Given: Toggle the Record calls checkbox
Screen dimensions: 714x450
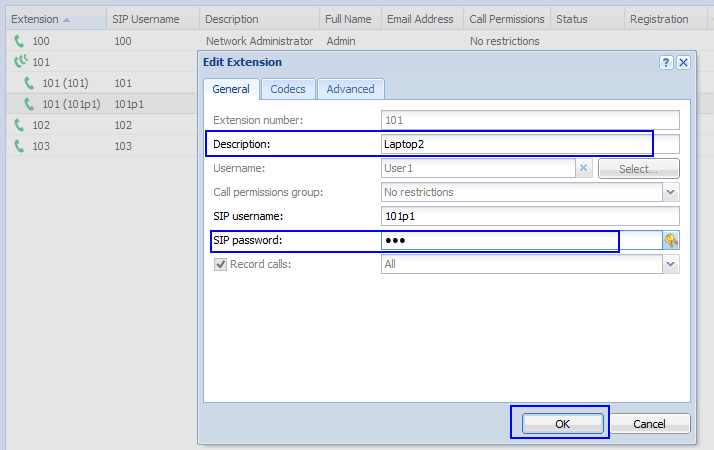Looking at the screenshot, I should (220, 264).
